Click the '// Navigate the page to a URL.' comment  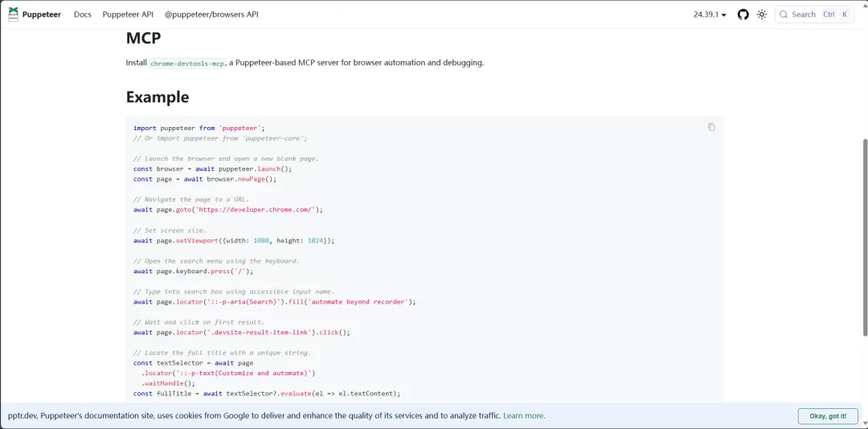tap(191, 200)
